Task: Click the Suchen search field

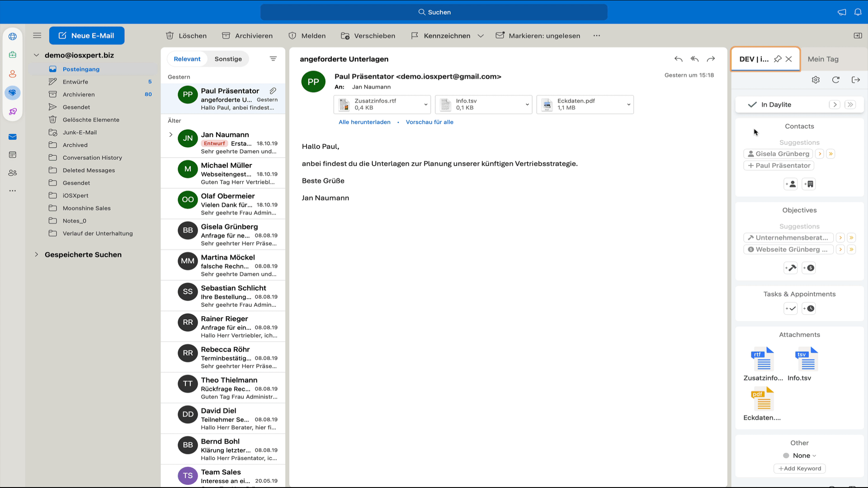Action: 434,12
